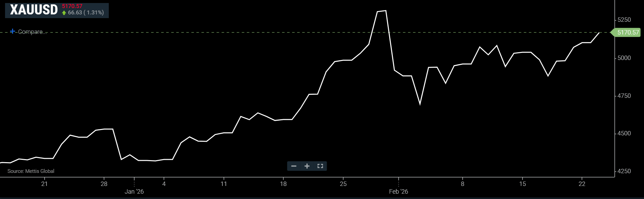644x199 pixels.
Task: Click the Source: Mettis Global text
Action: (x=31, y=171)
